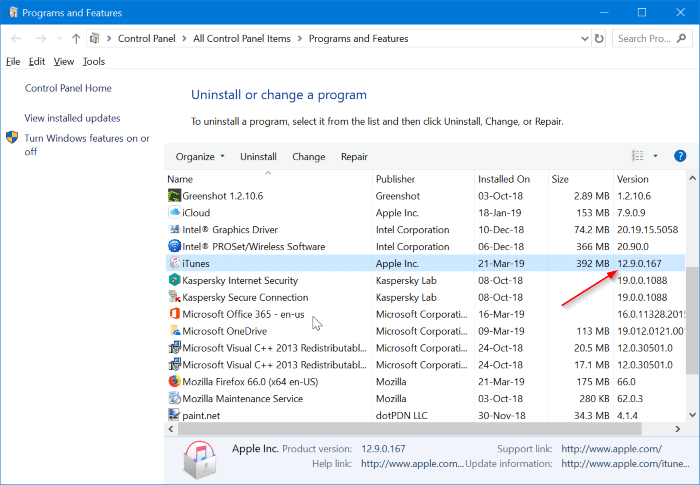Click the Uninstall toolbar button
Image resolution: width=700 pixels, height=485 pixels.
tap(258, 157)
